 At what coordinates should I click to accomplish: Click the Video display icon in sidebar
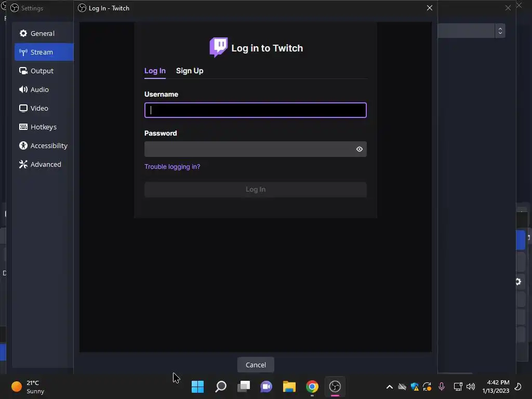point(23,108)
